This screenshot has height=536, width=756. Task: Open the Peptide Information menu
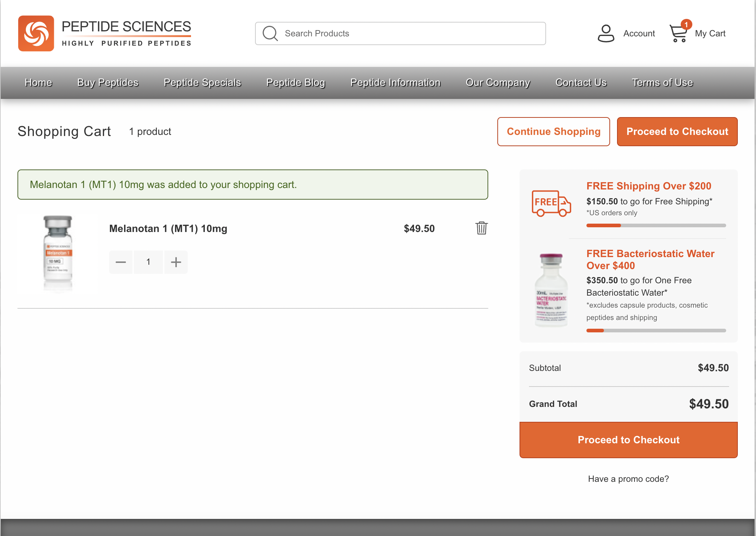(395, 83)
